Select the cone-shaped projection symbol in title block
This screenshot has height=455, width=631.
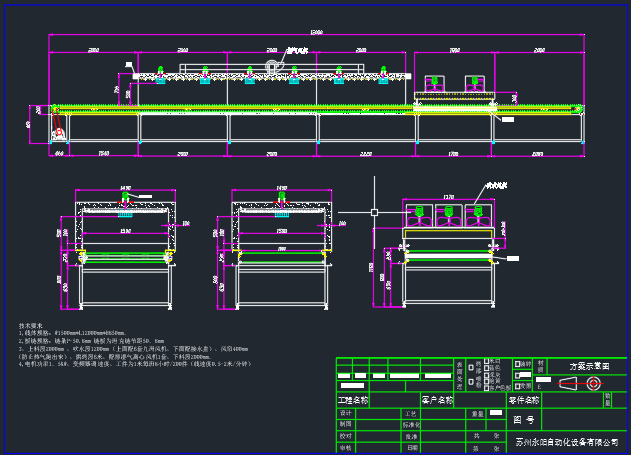(571, 383)
